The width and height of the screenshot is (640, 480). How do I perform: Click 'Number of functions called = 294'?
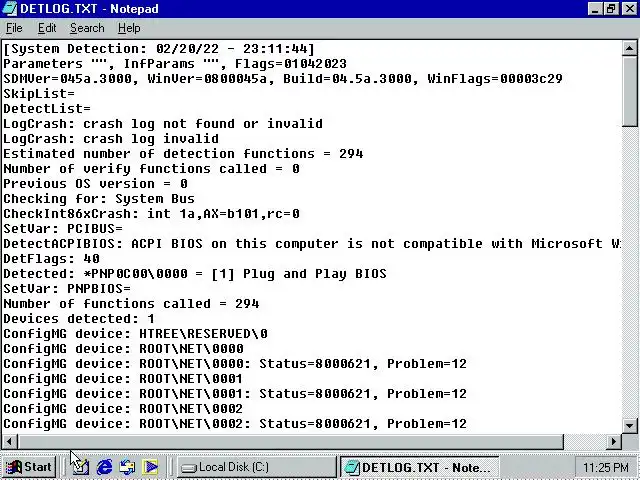point(131,304)
